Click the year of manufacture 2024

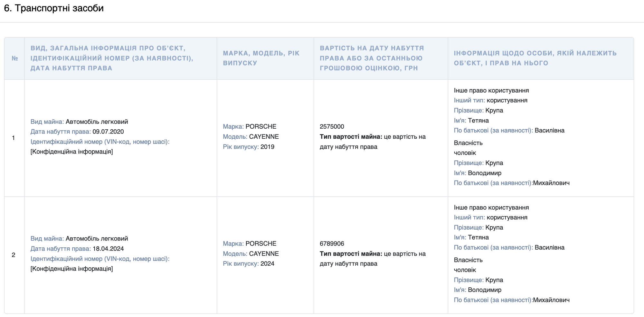coord(267,263)
